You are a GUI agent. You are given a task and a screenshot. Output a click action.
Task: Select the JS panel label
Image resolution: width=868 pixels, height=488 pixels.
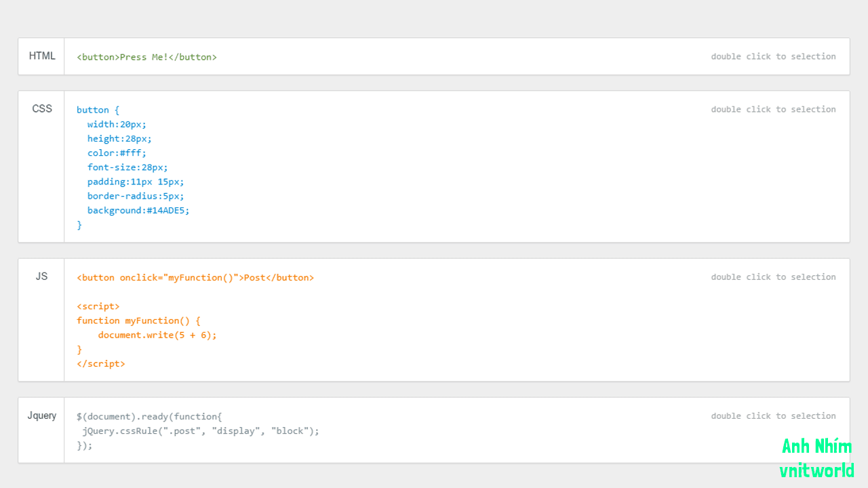[41, 276]
